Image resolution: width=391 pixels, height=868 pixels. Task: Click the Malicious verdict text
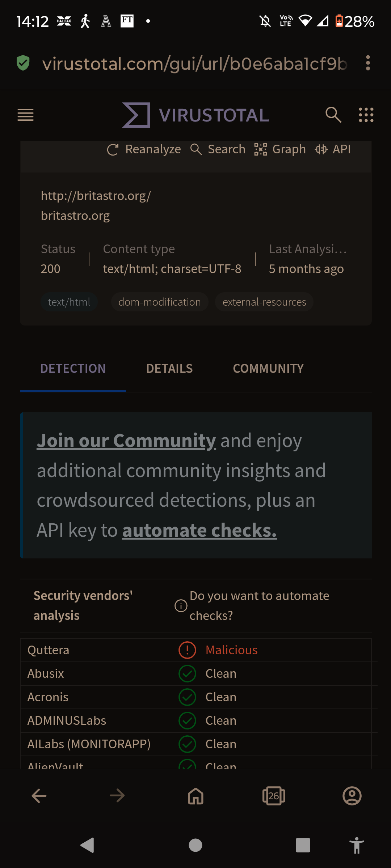point(232,650)
